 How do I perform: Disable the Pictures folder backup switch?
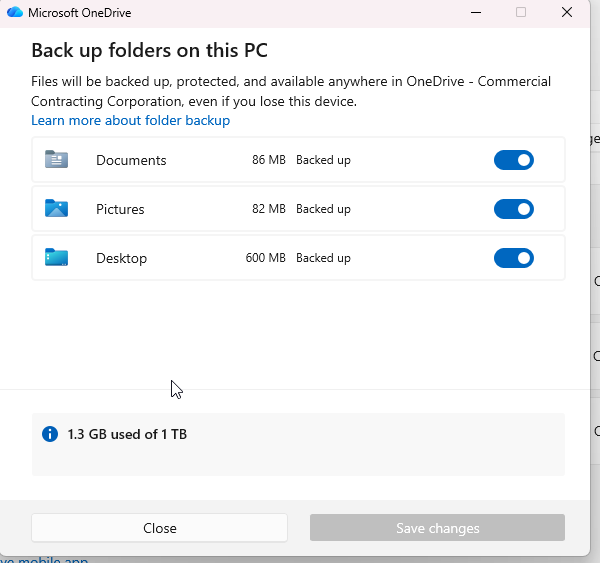(514, 209)
